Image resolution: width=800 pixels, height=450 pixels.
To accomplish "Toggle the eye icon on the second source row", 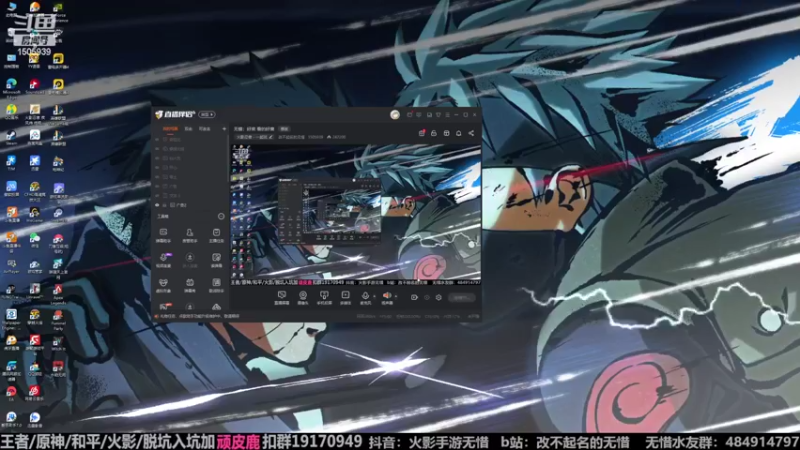I will point(157,148).
